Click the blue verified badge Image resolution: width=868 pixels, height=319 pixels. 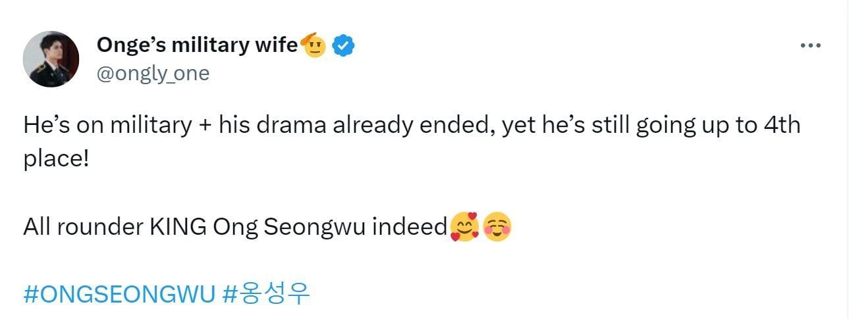click(344, 45)
